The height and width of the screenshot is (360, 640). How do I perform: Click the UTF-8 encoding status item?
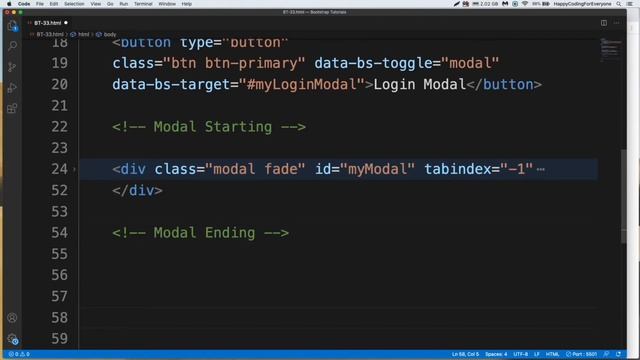click(x=520, y=354)
